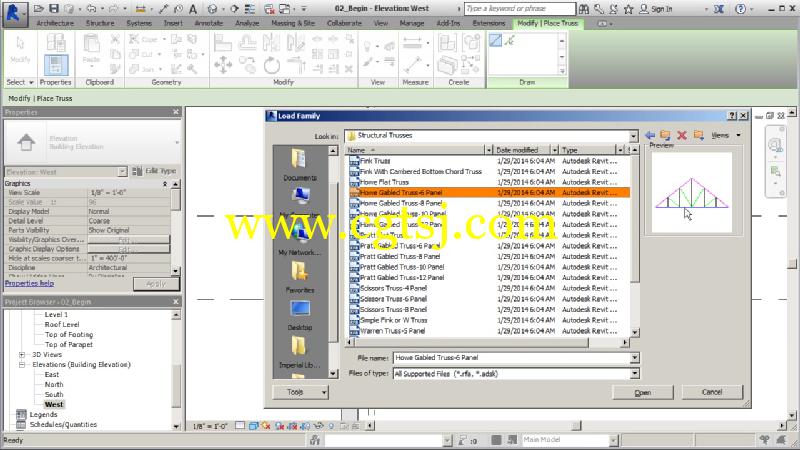Open Favorites in Load Family places bar
The image size is (800, 450).
299,277
